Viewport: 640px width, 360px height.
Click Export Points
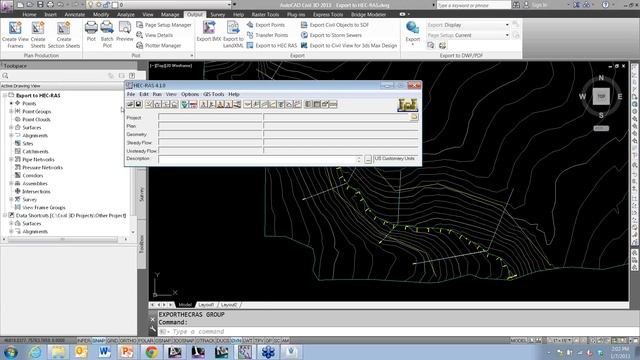pos(266,25)
